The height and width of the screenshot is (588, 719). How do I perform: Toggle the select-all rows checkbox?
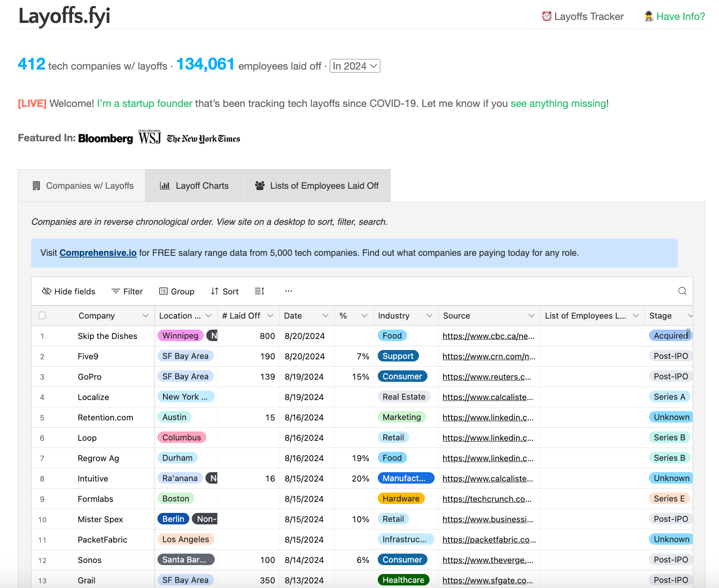42,315
